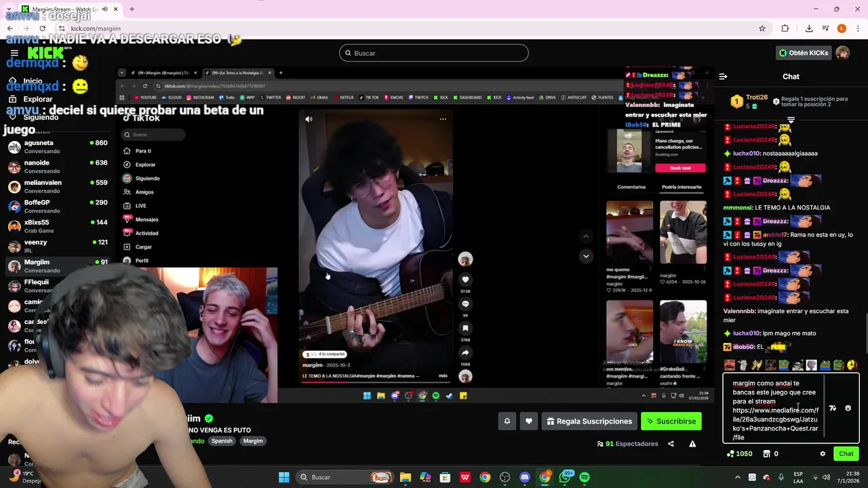Click username mmmonsi in chat
Screen dimensions: 868x488
(738, 207)
